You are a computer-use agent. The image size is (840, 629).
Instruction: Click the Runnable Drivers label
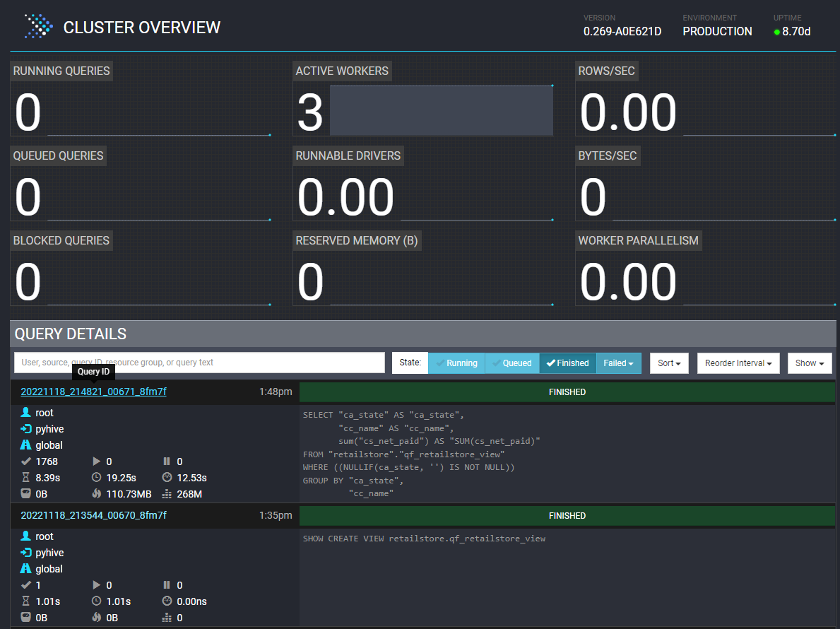(x=348, y=155)
